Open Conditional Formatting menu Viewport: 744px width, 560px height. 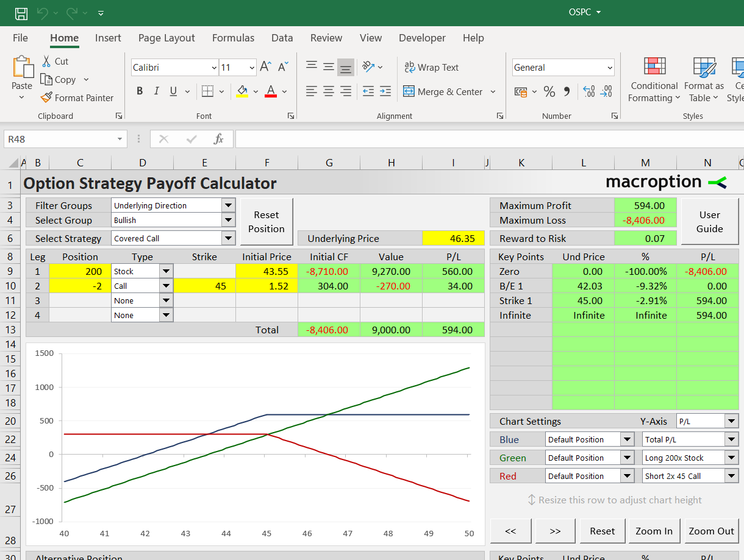point(654,80)
